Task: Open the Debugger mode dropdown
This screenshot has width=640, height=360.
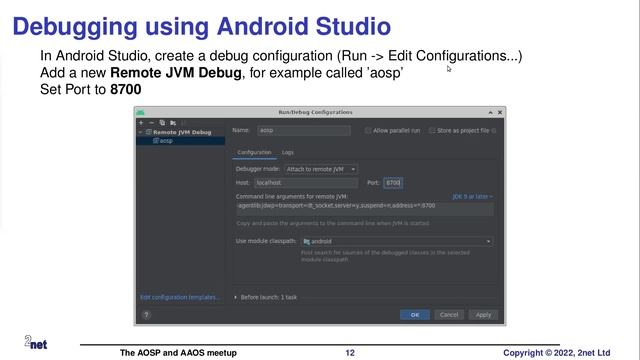Action: [x=320, y=169]
